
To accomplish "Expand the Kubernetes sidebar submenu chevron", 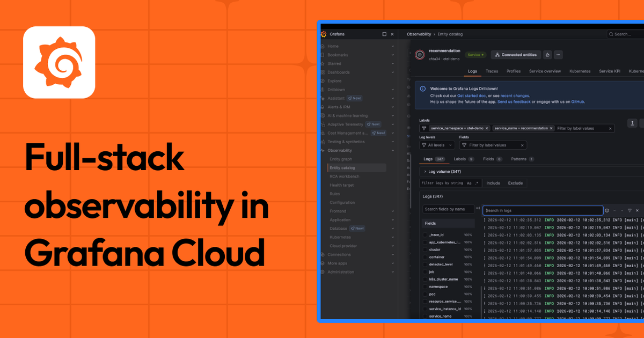I will [x=393, y=237].
